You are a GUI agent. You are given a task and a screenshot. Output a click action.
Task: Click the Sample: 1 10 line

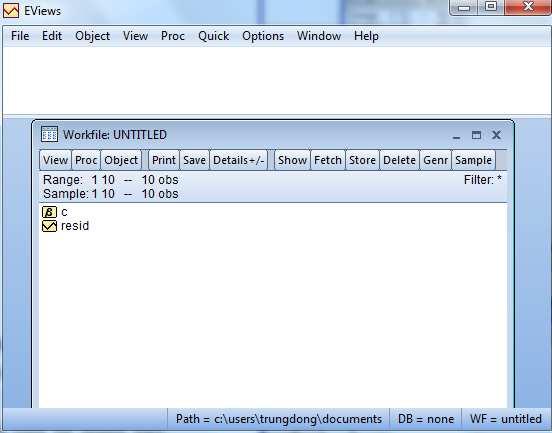pyautogui.click(x=111, y=194)
